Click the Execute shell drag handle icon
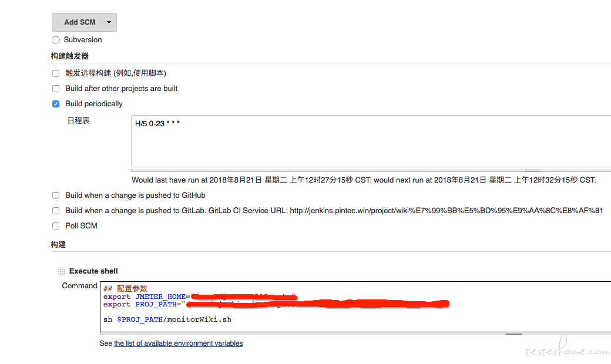Image resolution: width=611 pixels, height=364 pixels. [x=61, y=271]
